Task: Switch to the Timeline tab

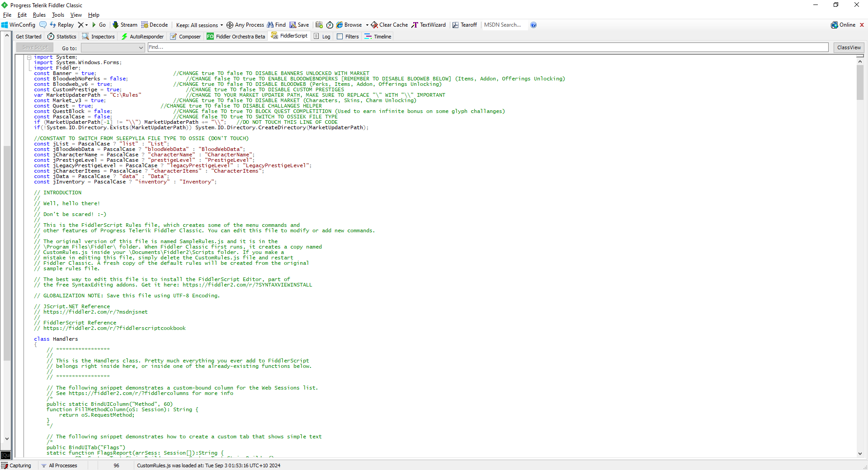Action: coord(378,37)
